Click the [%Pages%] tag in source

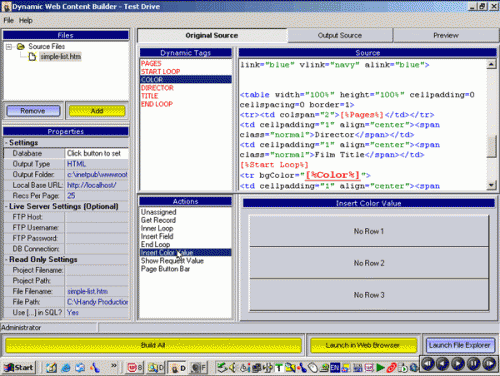(x=362, y=115)
